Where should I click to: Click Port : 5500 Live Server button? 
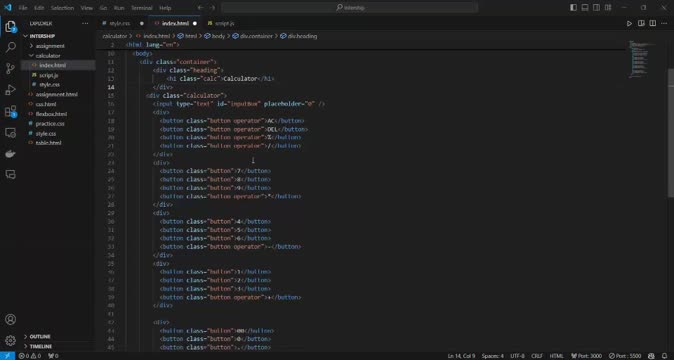pos(625,356)
